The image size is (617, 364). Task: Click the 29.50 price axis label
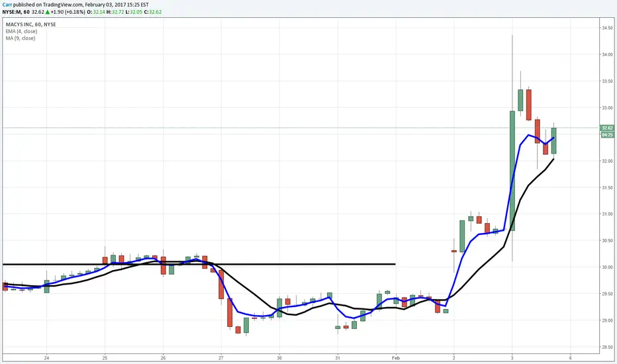coord(607,294)
